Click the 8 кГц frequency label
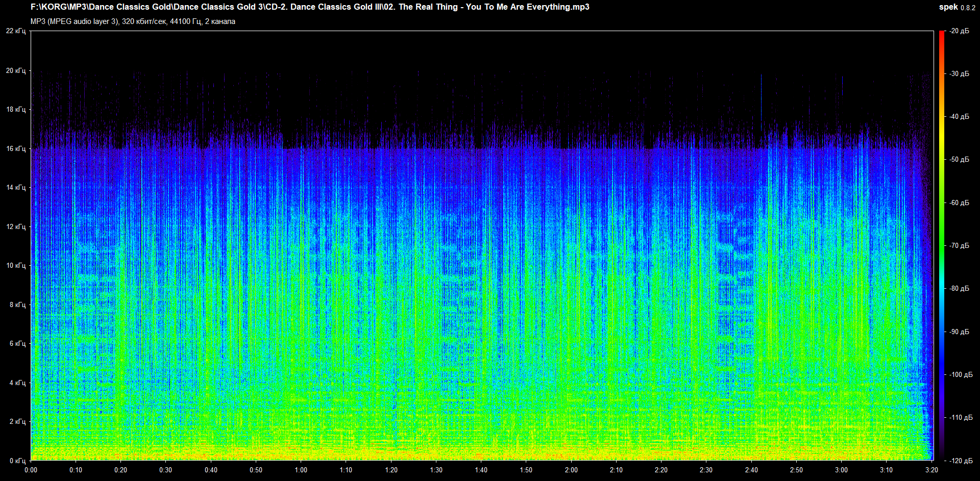This screenshot has height=481, width=980. (17, 305)
